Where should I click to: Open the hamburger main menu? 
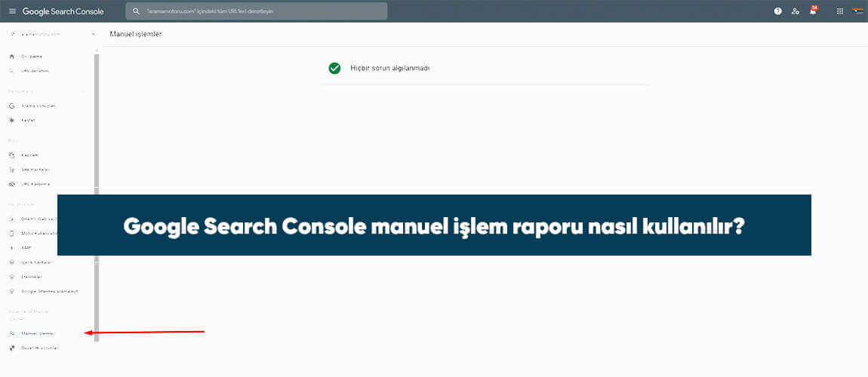[11, 11]
